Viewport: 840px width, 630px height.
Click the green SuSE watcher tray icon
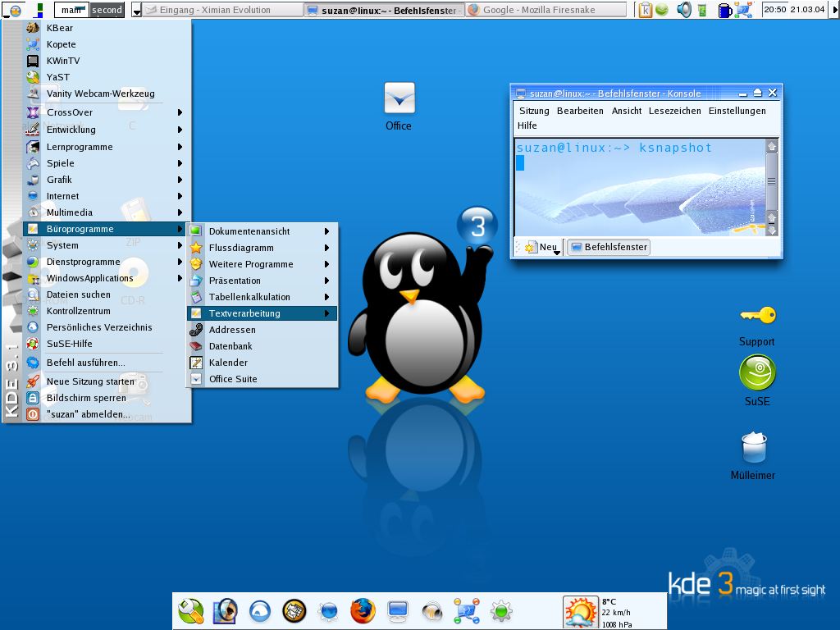662,10
